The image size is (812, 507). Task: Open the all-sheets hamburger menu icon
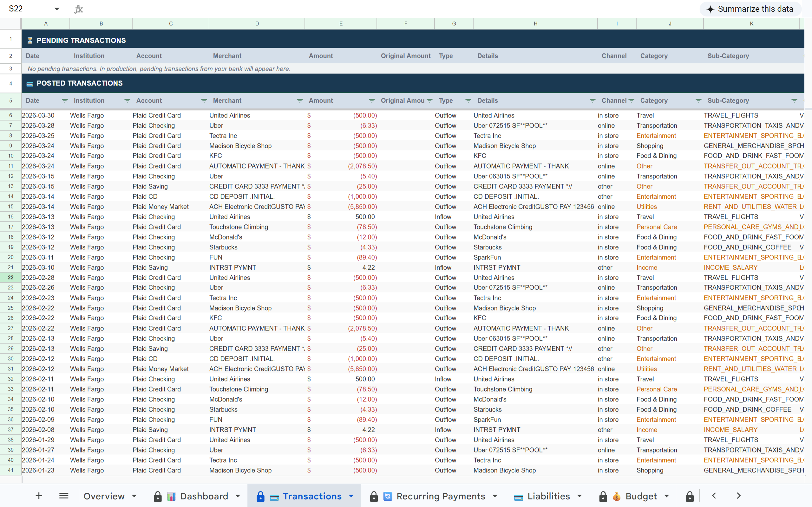coord(63,496)
